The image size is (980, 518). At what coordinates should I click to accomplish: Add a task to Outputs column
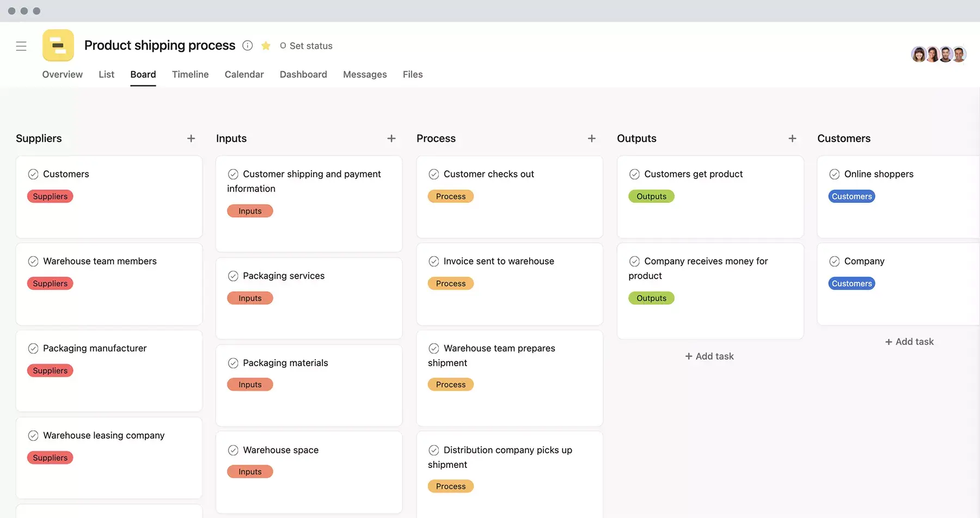(792, 139)
